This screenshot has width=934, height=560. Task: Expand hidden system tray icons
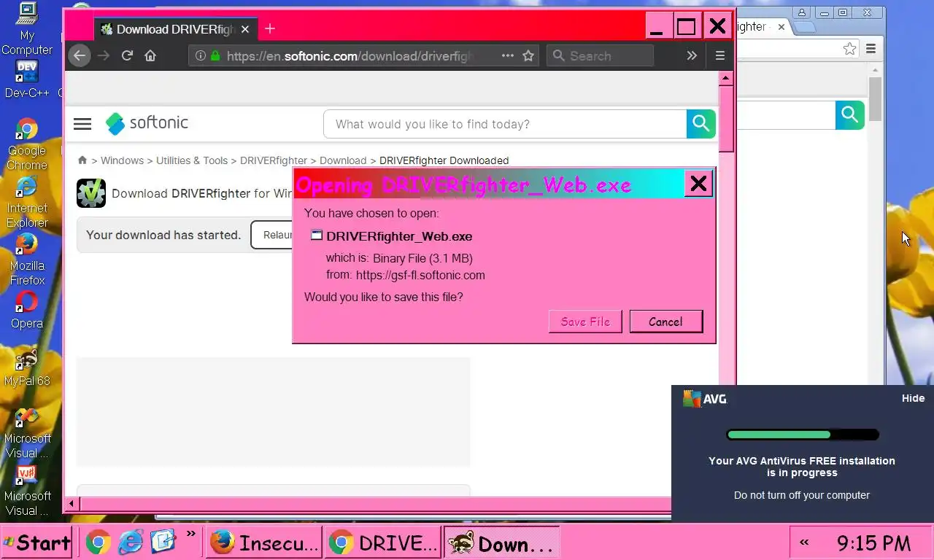[x=804, y=542]
